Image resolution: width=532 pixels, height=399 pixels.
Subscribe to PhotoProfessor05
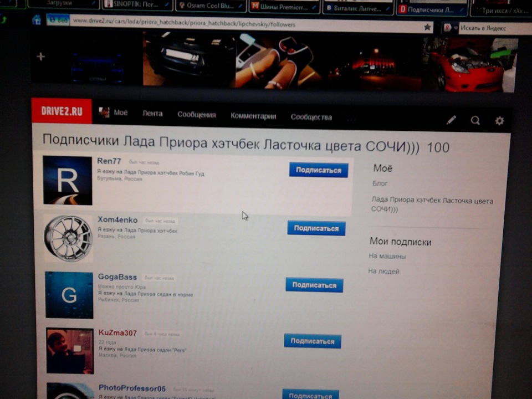pyautogui.click(x=310, y=395)
